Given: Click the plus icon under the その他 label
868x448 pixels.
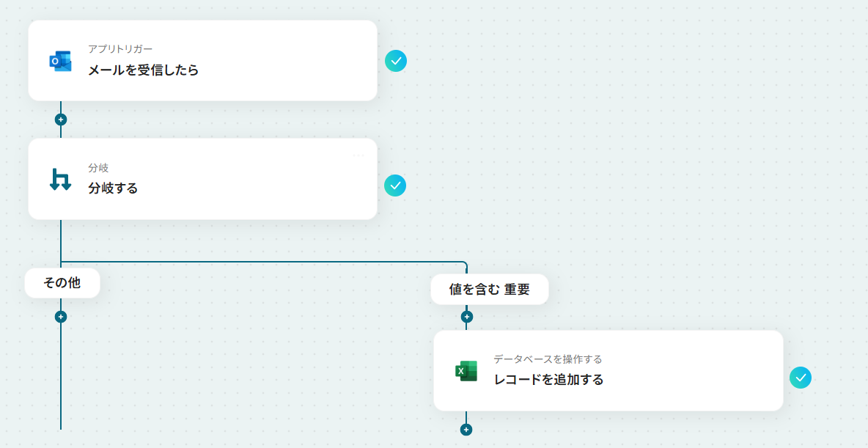Looking at the screenshot, I should click(x=62, y=317).
